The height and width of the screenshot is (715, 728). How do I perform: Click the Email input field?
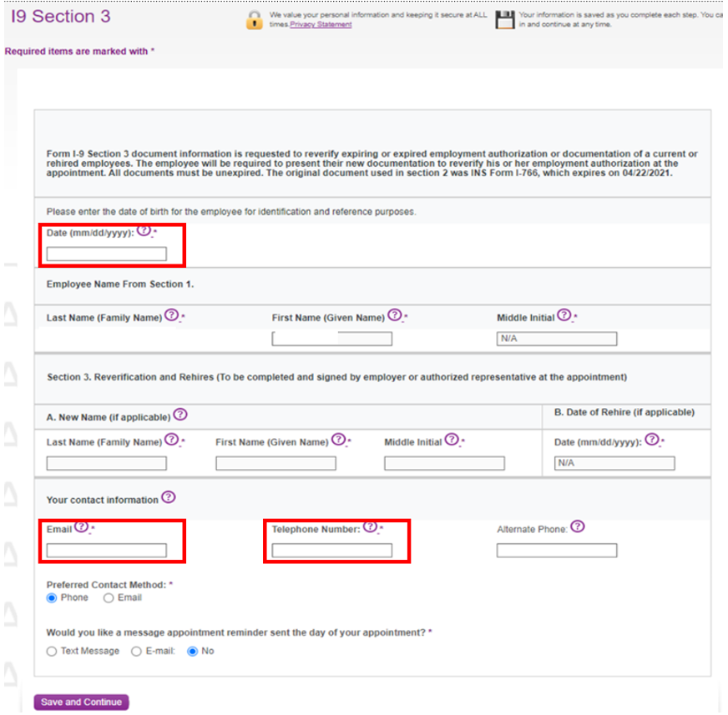click(106, 551)
